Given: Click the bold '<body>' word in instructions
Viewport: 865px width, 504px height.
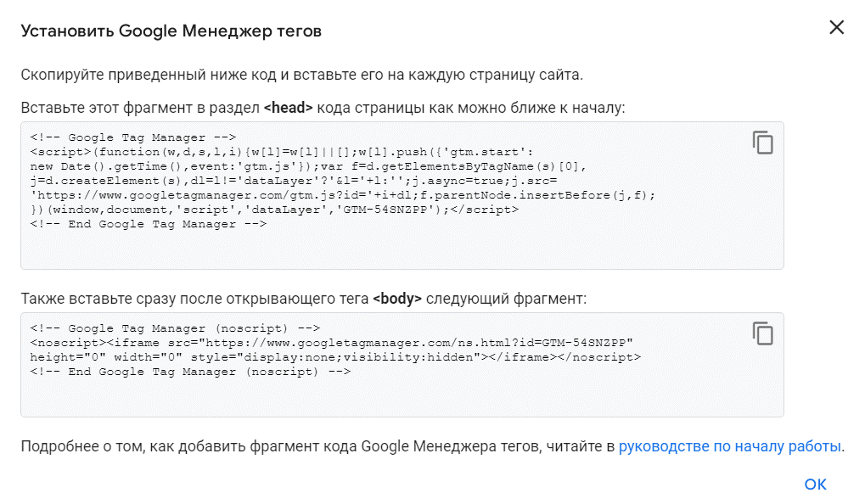Looking at the screenshot, I should point(397,299).
